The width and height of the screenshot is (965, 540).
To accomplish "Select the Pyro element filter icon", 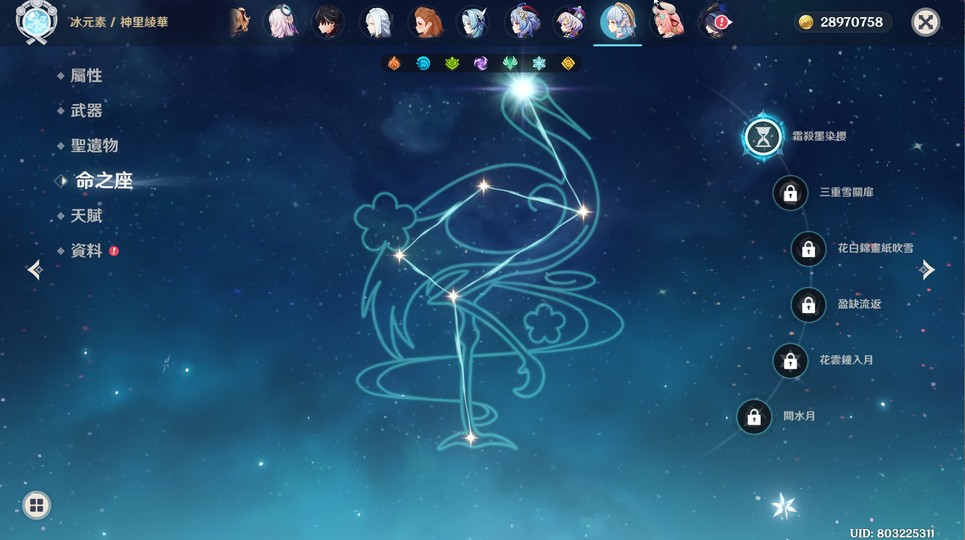I will [x=394, y=63].
